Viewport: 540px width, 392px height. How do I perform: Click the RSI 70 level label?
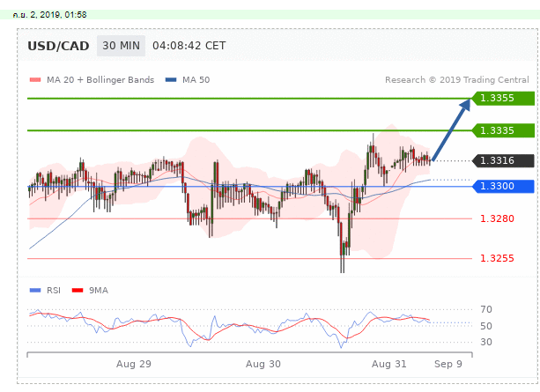(x=486, y=309)
